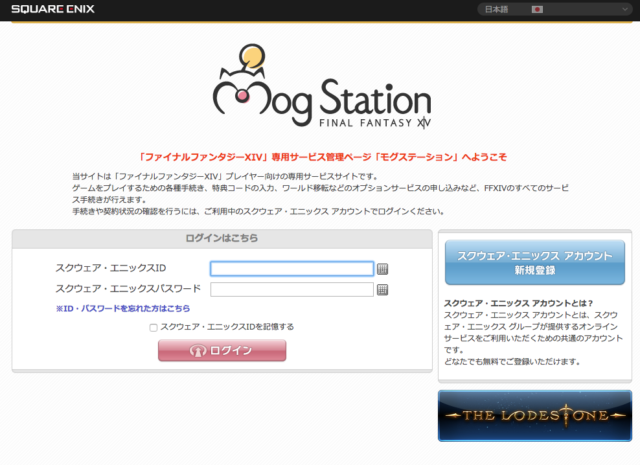Click the Final Fantasy XIV logo text
640x465 pixels.
(x=360, y=124)
